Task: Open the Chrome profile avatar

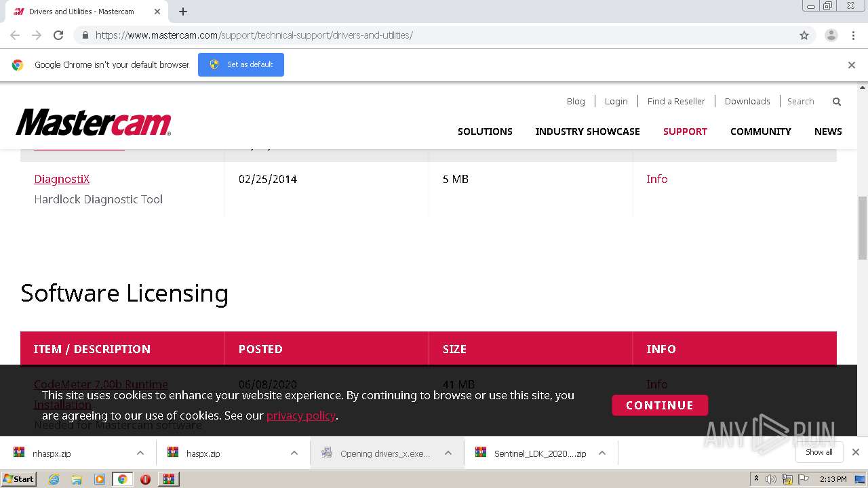Action: 831,35
